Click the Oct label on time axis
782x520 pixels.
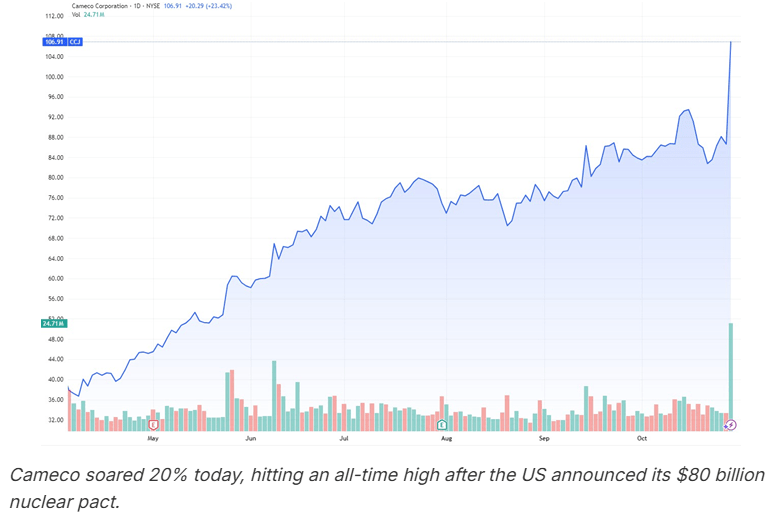(642, 438)
